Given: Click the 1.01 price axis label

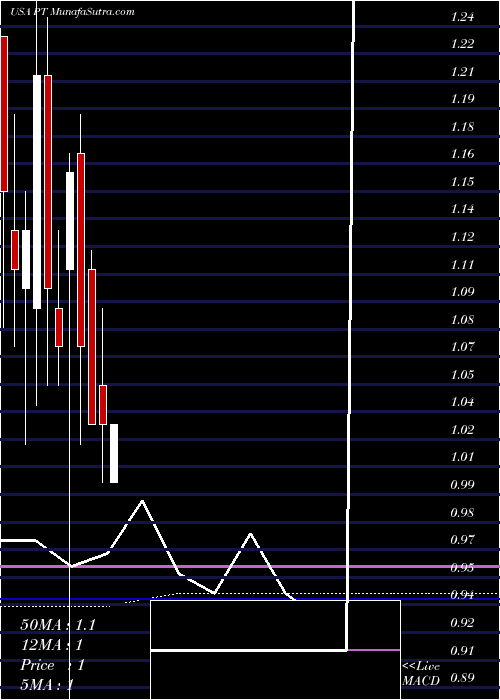Looking at the screenshot, I should [462, 457].
